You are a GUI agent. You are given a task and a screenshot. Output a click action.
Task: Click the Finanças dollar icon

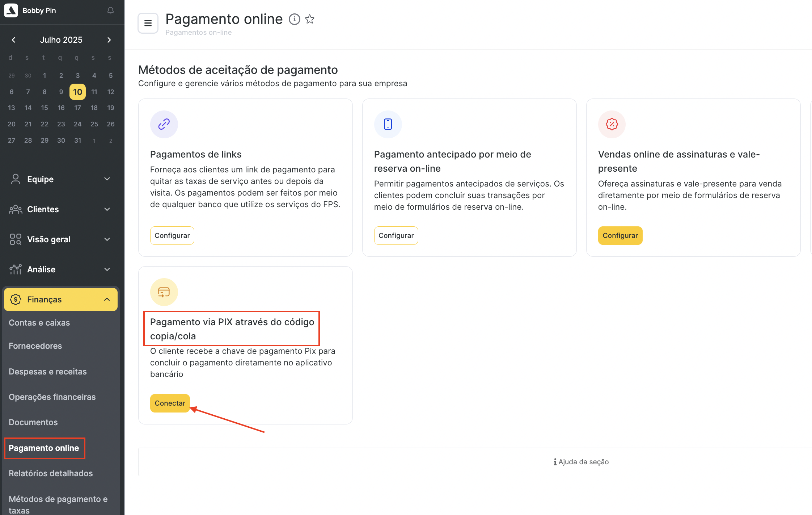[16, 300]
